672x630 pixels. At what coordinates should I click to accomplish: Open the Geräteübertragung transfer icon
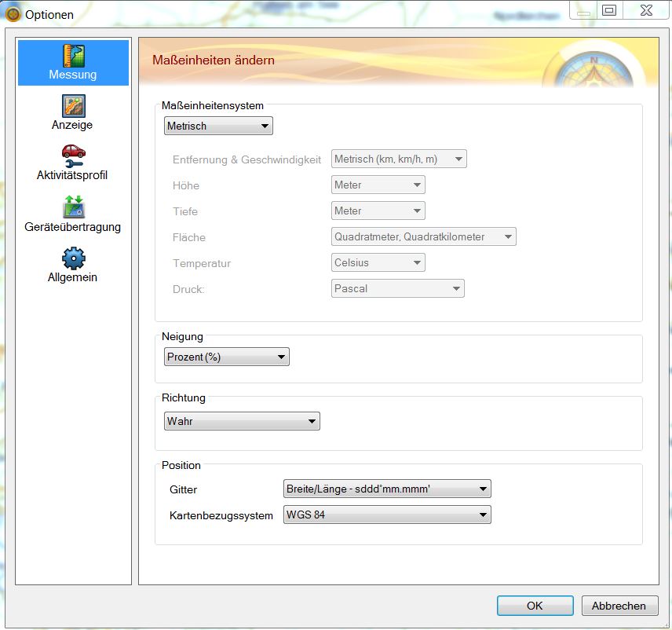click(73, 207)
